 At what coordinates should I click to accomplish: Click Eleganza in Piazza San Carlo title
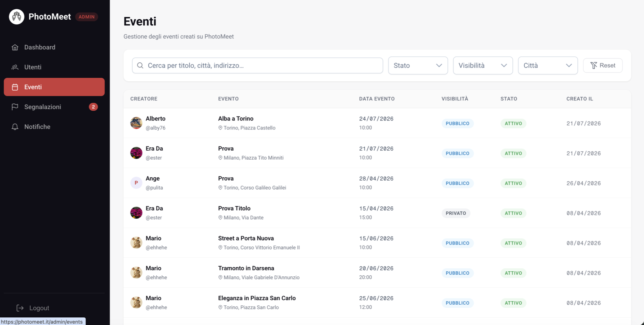click(x=257, y=298)
